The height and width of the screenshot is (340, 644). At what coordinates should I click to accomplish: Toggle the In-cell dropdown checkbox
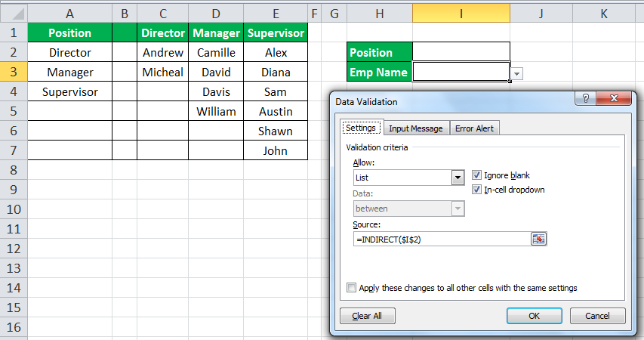[x=476, y=190]
